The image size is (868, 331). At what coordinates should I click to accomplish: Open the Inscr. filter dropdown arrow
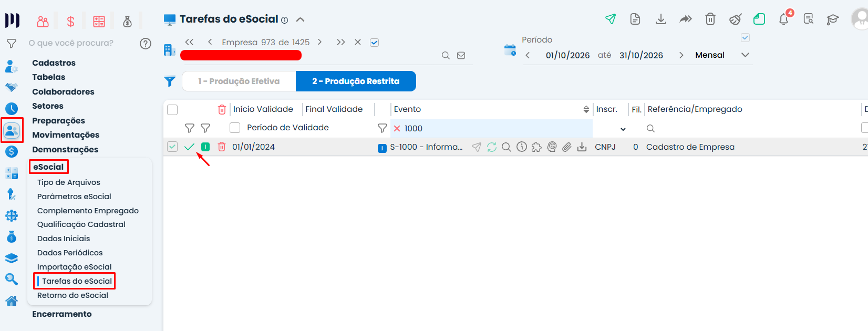click(x=623, y=129)
